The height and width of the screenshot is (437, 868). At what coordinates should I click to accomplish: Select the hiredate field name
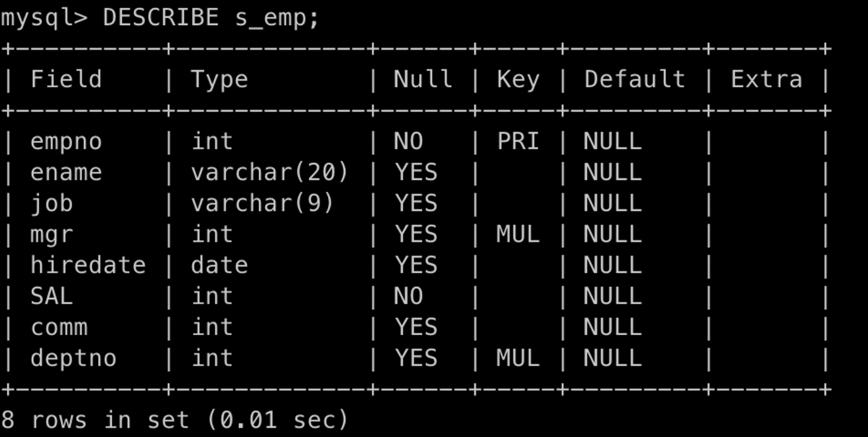[88, 266]
